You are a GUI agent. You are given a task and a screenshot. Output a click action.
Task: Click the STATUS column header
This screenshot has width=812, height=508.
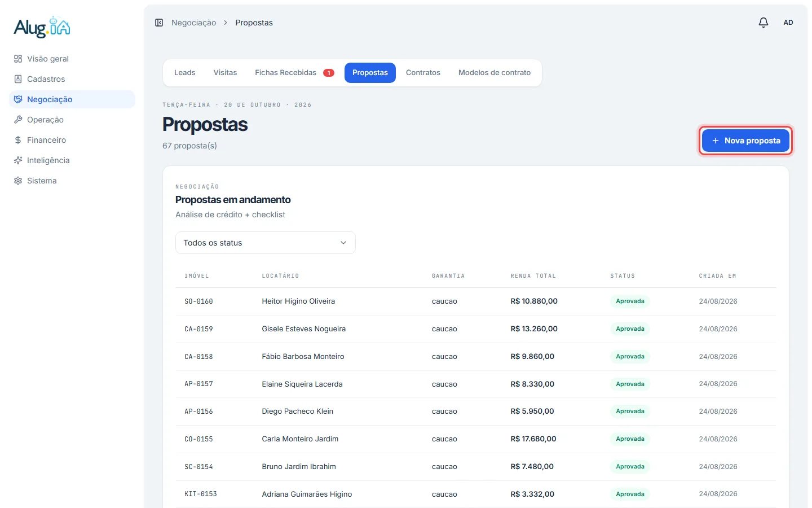point(623,276)
